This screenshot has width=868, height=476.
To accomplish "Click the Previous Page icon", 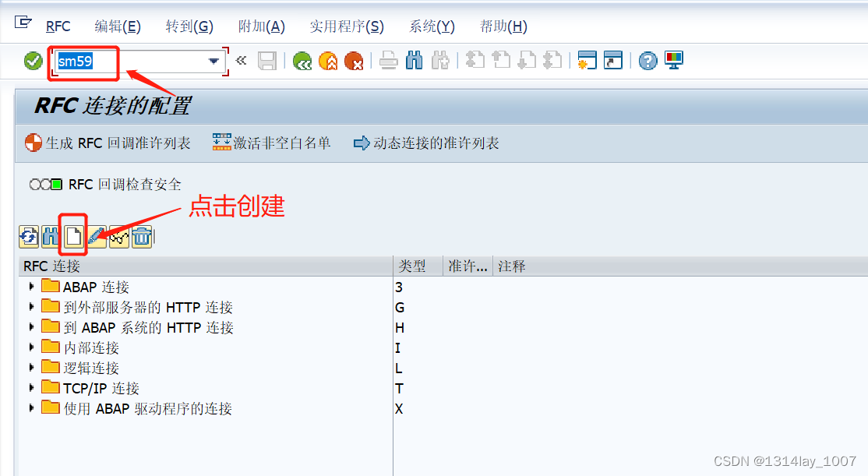I will (501, 60).
